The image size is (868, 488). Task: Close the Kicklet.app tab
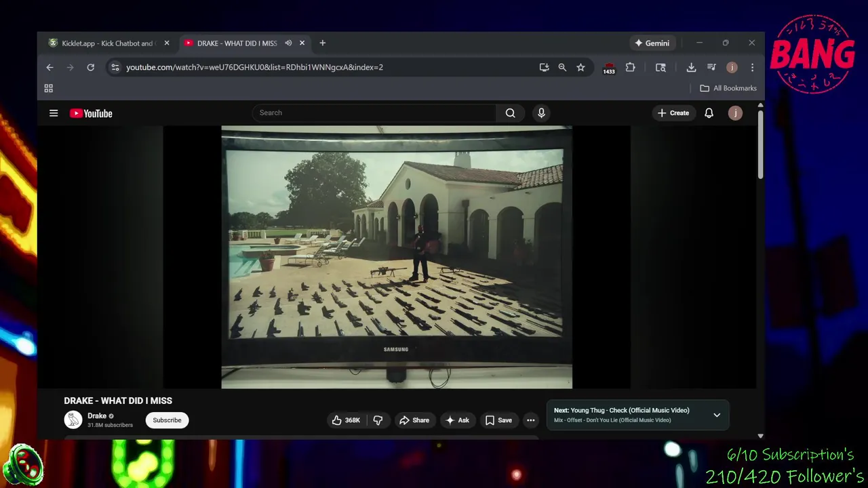tap(167, 43)
